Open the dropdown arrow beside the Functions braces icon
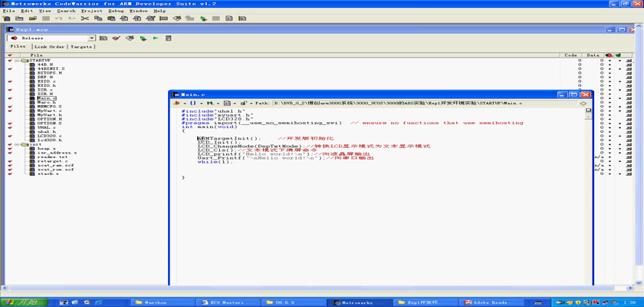 coord(199,103)
